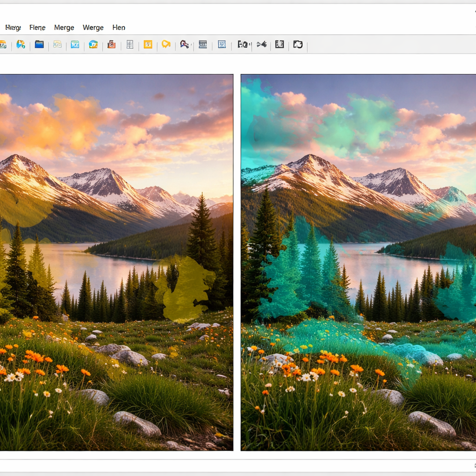Click the teal picture toolbar icon
The height and width of the screenshot is (476, 476).
(75, 45)
